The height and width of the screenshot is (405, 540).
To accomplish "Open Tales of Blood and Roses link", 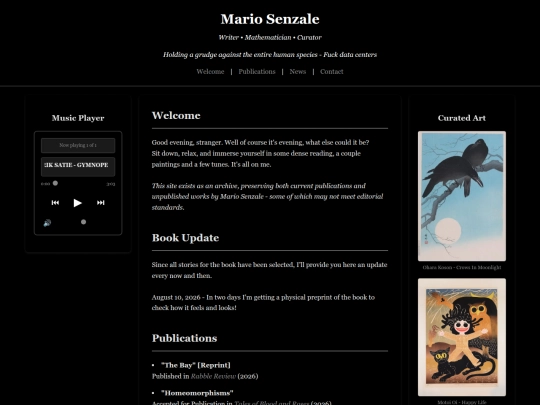I will 272,403.
